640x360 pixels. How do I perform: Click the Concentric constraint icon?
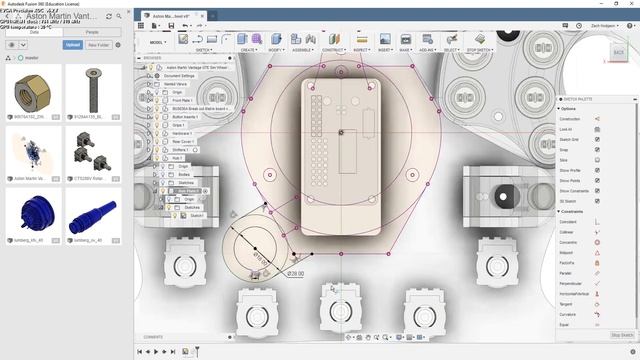pyautogui.click(x=597, y=242)
